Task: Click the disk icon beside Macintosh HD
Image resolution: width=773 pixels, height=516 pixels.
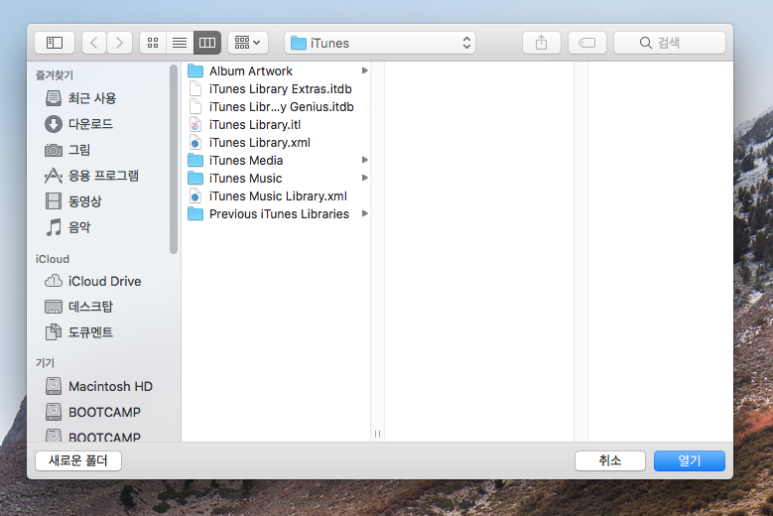Action: click(x=53, y=386)
